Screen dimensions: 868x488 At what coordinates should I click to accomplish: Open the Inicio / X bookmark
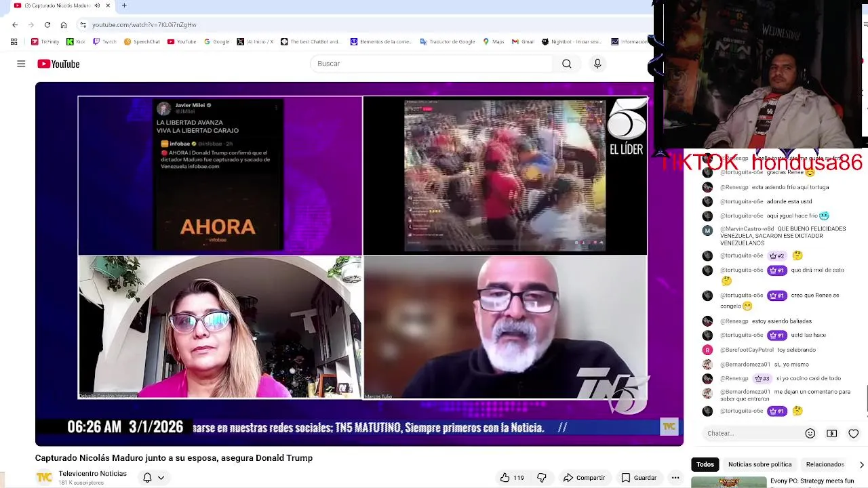255,41
